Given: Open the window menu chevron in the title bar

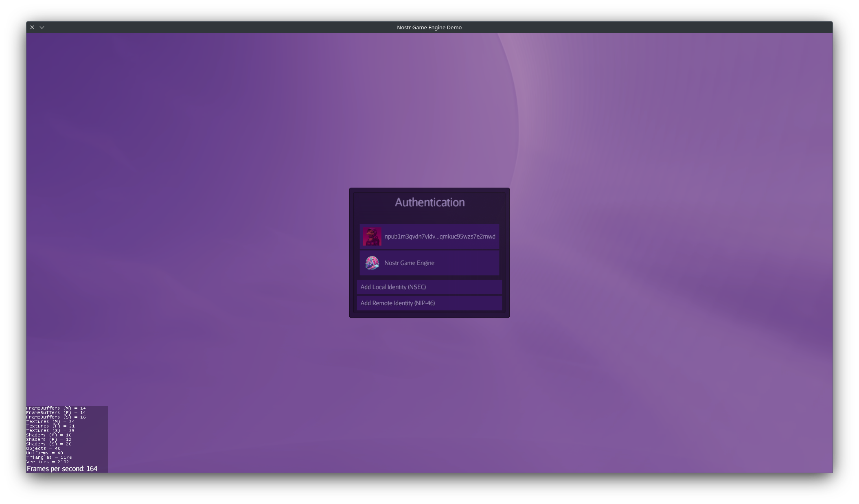Looking at the screenshot, I should click(x=42, y=27).
